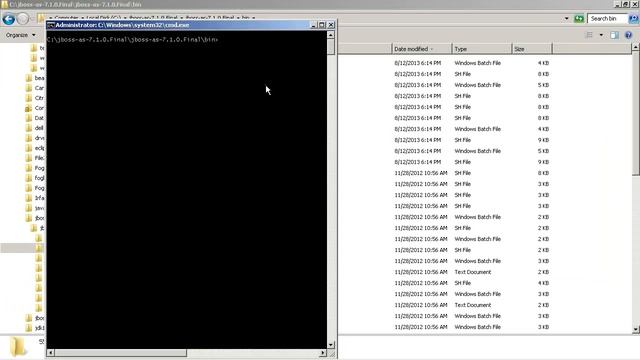640x360 pixels.
Task: Click the folder icon in address bar
Action: point(41,18)
